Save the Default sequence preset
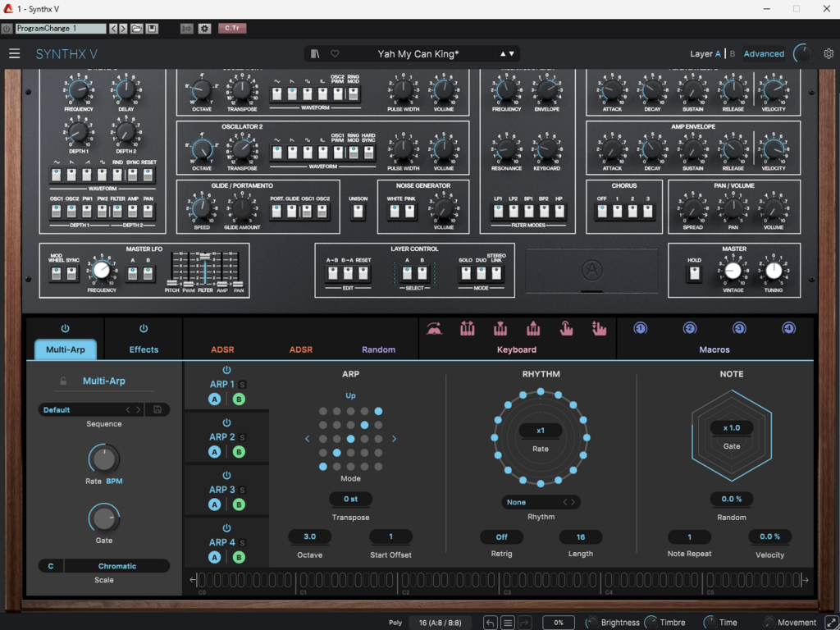840x630 pixels. pyautogui.click(x=157, y=409)
